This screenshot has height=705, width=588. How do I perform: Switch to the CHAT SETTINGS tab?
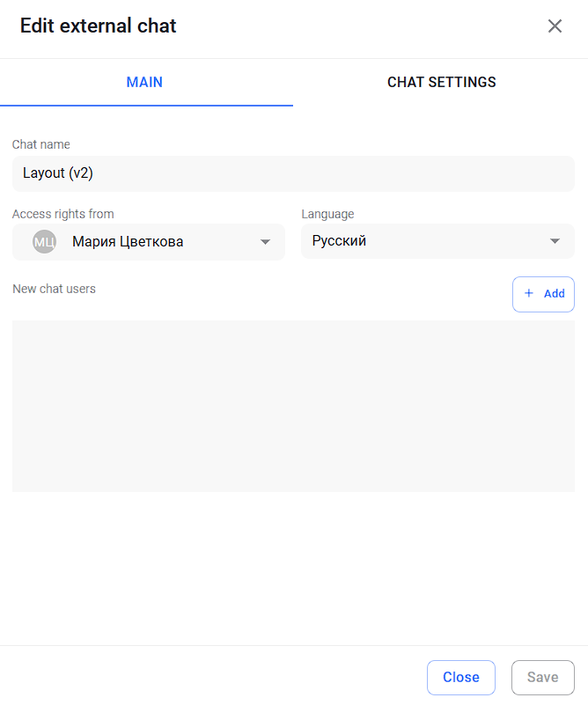point(441,82)
